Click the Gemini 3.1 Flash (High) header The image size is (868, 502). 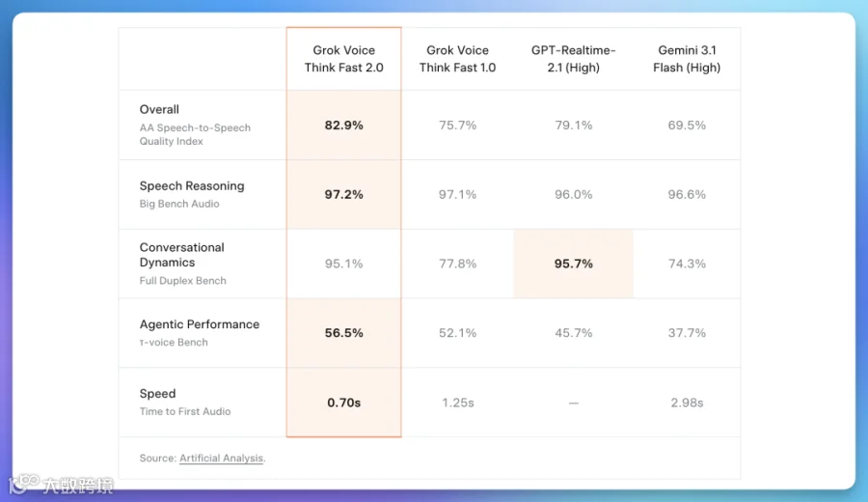687,59
